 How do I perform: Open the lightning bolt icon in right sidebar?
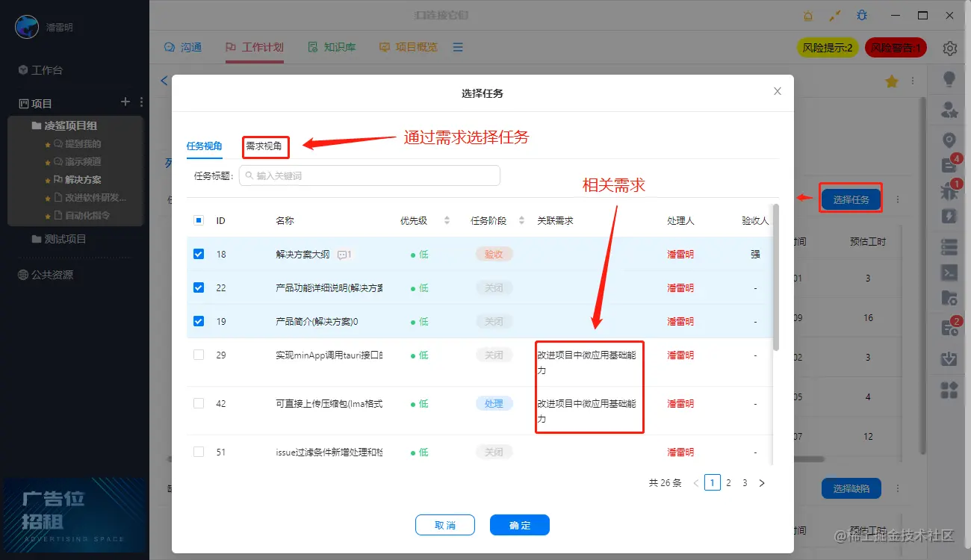[x=949, y=216]
